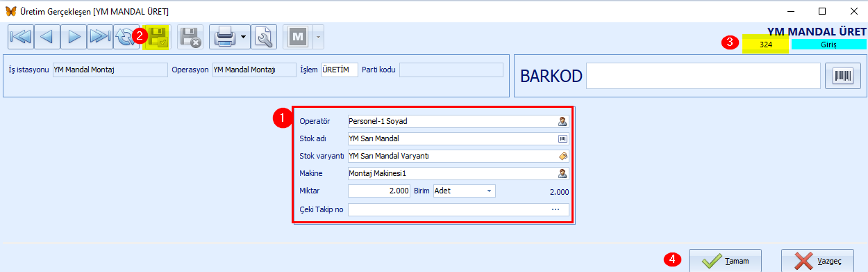868x272 pixels.
Task: Click the Parti kodu field
Action: pos(451,70)
